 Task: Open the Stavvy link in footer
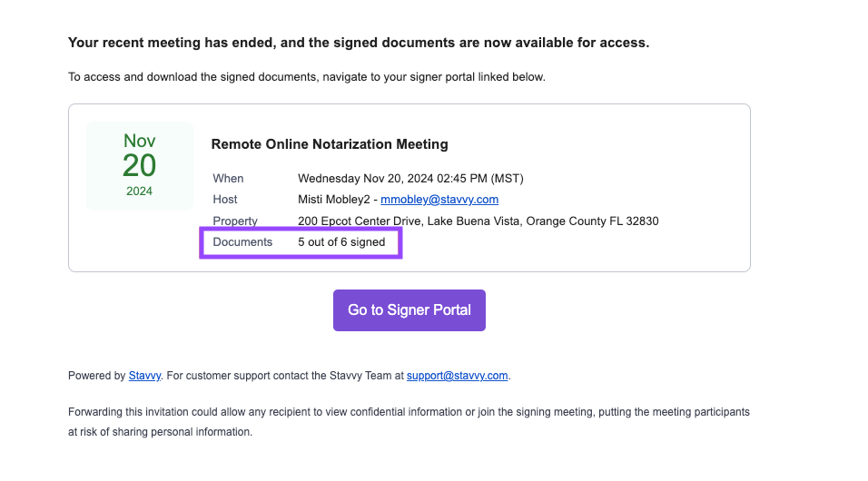pyautogui.click(x=144, y=376)
